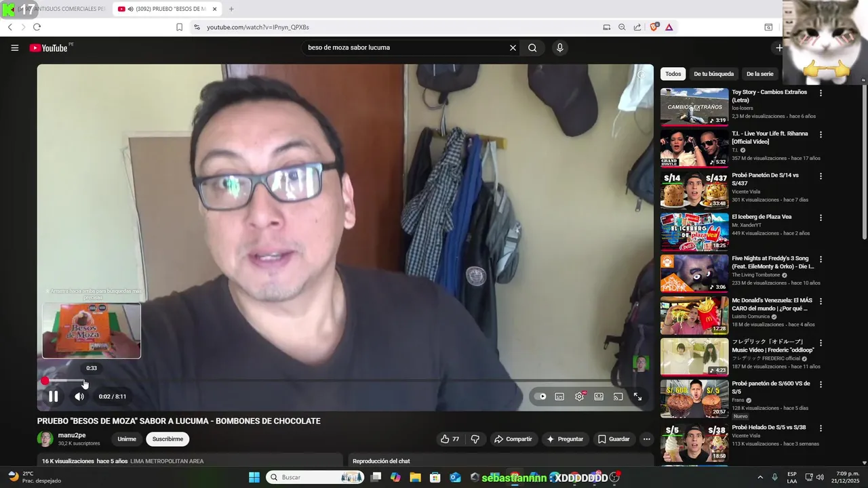This screenshot has width=868, height=488.
Task: Seek on the red video progress bar
Action: point(345,381)
